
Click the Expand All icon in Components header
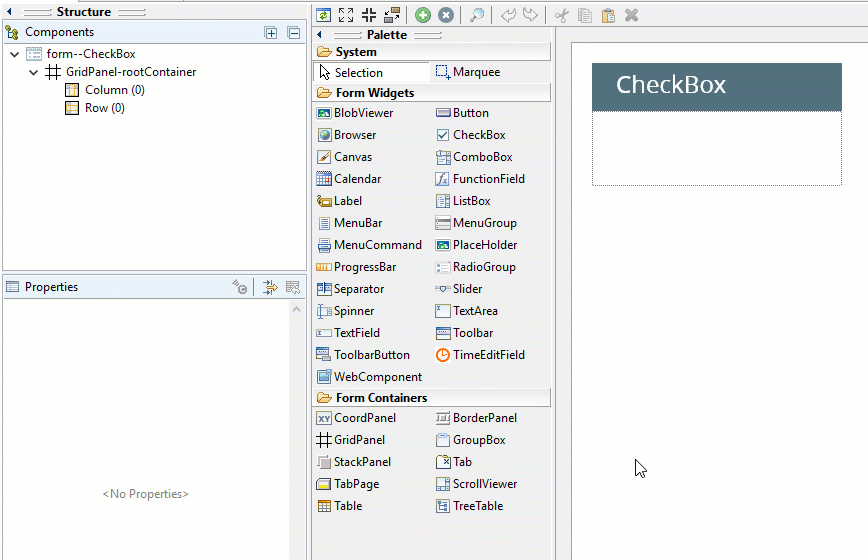[x=271, y=33]
